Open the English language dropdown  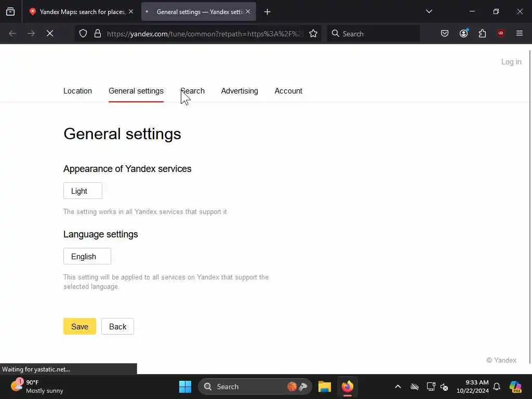click(x=87, y=256)
